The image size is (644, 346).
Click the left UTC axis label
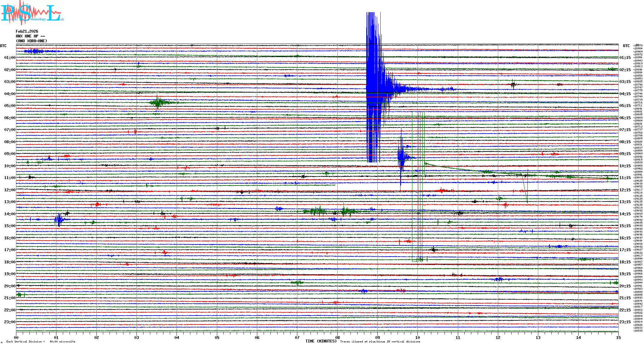pos(3,46)
